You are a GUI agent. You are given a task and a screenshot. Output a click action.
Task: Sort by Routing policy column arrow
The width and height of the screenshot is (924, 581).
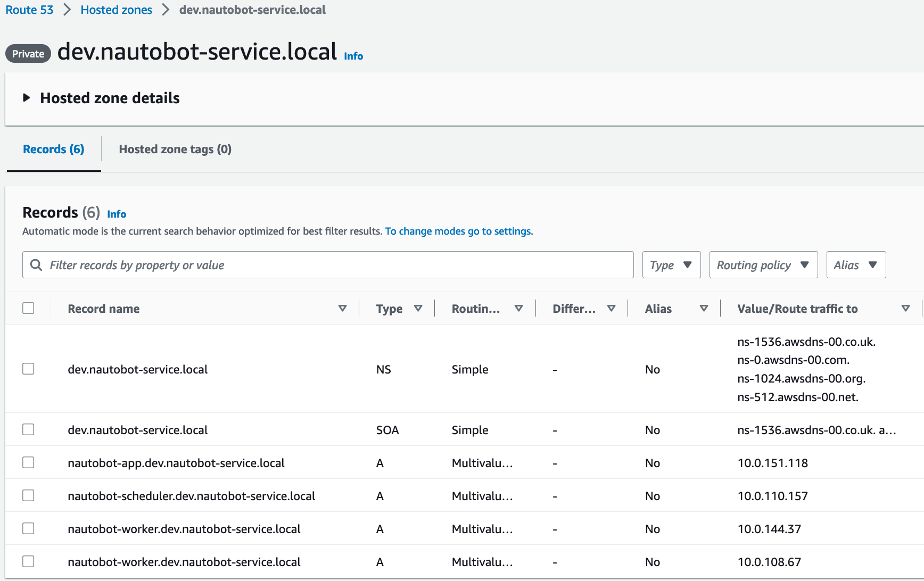coord(518,309)
